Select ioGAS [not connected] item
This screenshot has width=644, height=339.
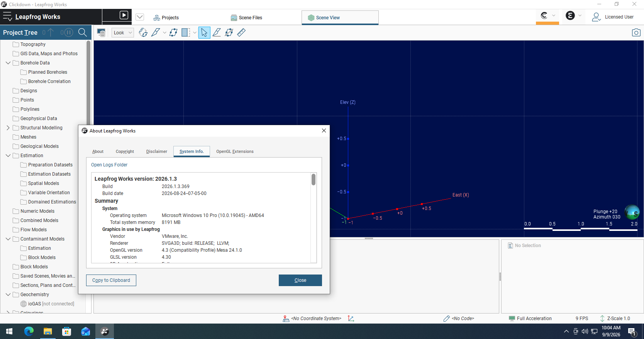(x=51, y=304)
